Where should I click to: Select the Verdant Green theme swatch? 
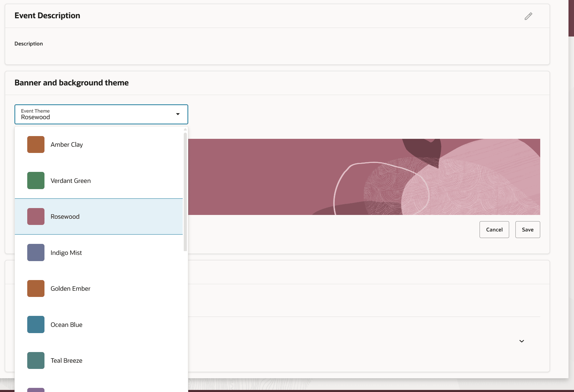pos(36,180)
